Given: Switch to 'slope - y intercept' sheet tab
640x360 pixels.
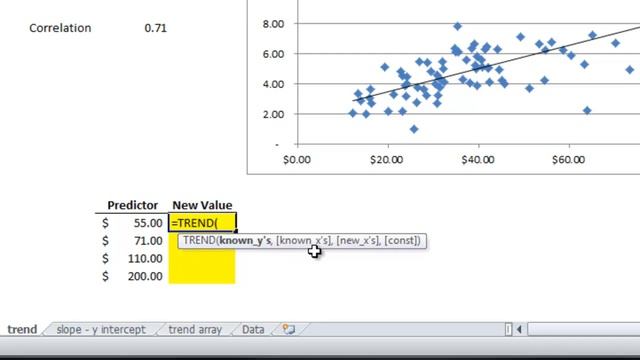Looking at the screenshot, I should click(x=101, y=329).
